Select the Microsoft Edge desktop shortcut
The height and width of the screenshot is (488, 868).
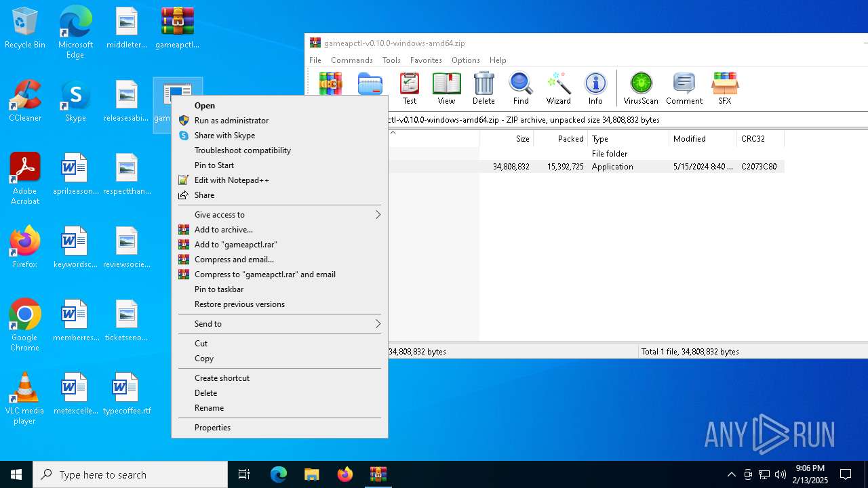[x=75, y=33]
